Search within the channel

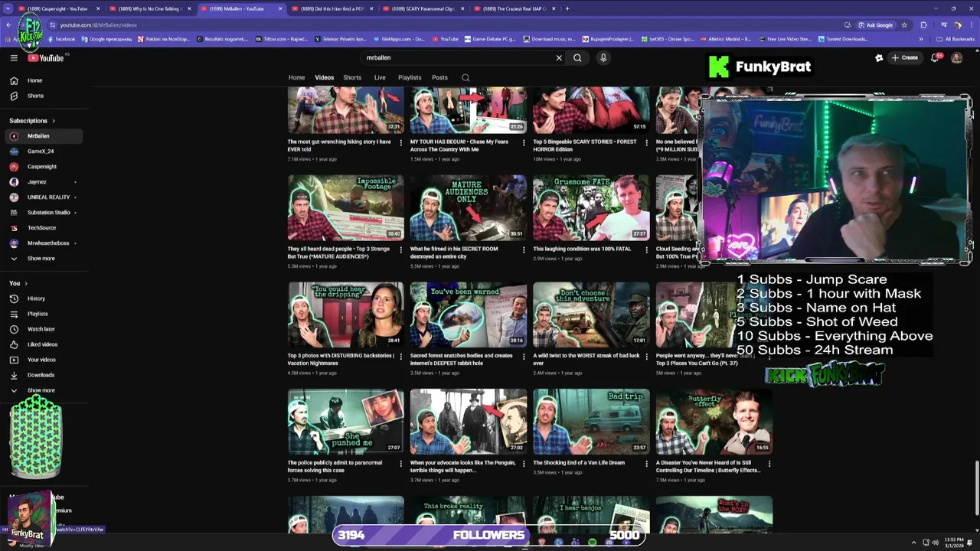pyautogui.click(x=465, y=77)
